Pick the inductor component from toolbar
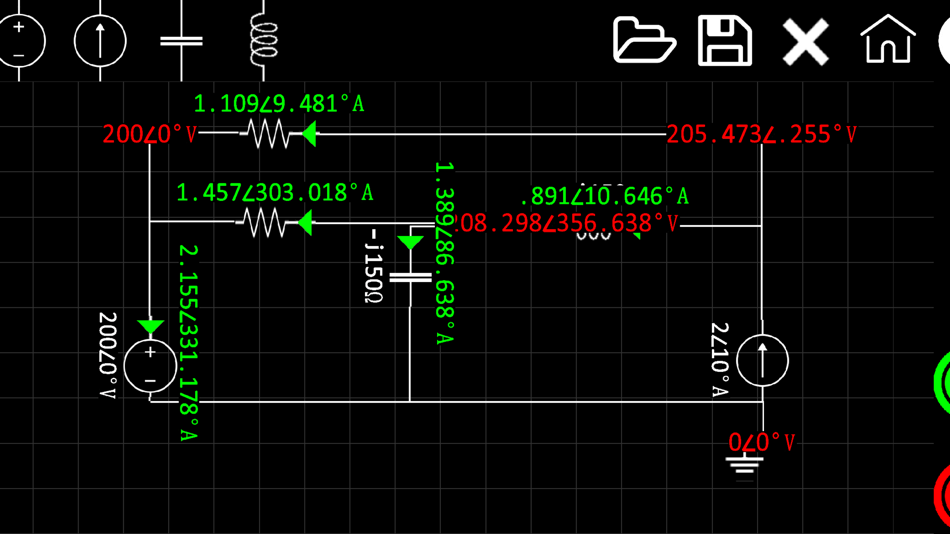Viewport: 950px width, 534px height. [x=264, y=41]
